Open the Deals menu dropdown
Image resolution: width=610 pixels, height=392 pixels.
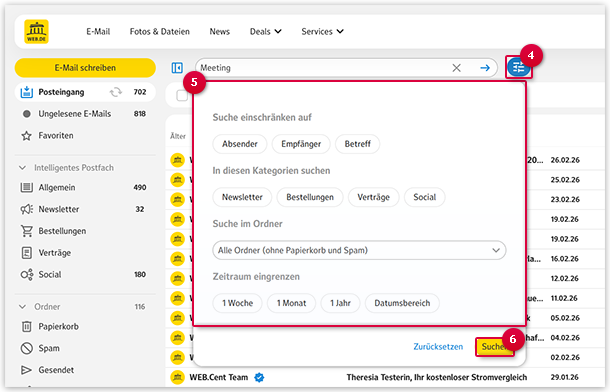pyautogui.click(x=265, y=32)
